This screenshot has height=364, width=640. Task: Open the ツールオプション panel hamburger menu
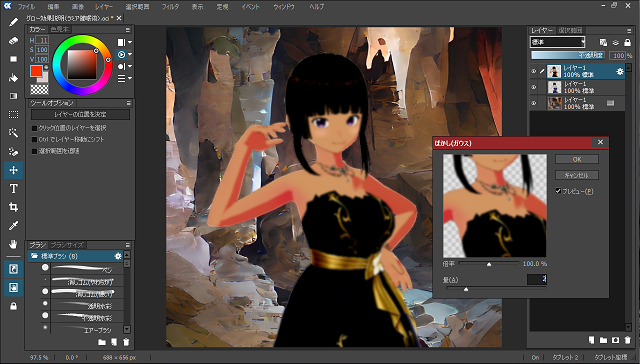[129, 103]
